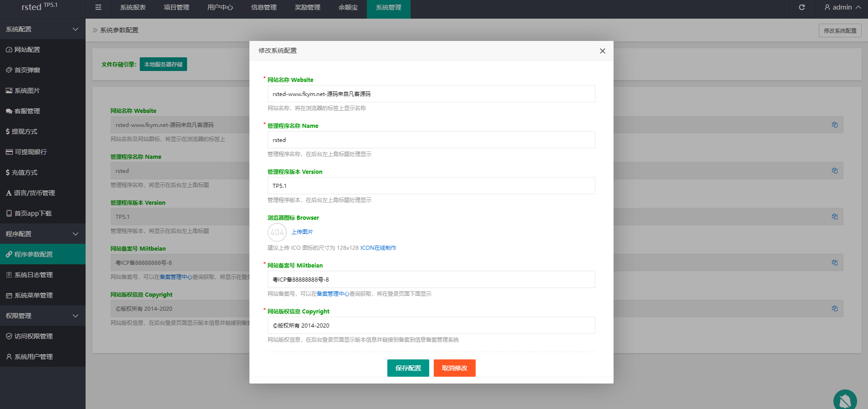
Task: Click the refresh icon in top bar
Action: coord(802,7)
